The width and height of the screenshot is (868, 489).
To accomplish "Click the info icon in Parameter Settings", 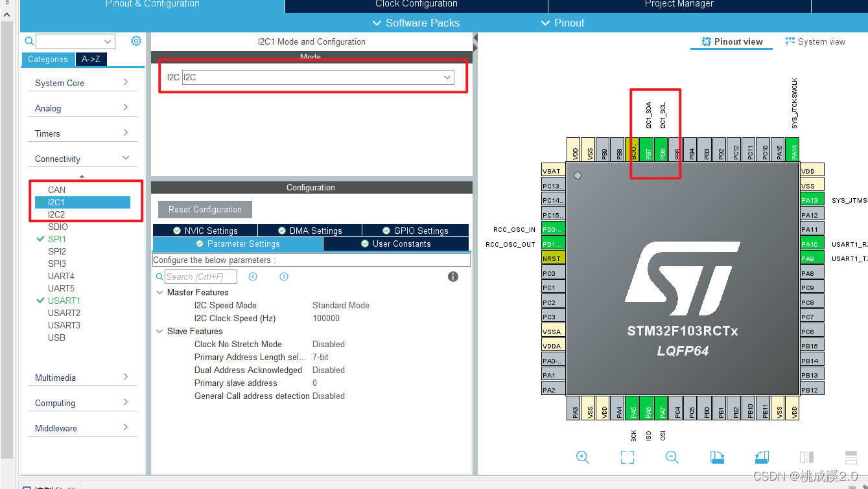I will 453,277.
